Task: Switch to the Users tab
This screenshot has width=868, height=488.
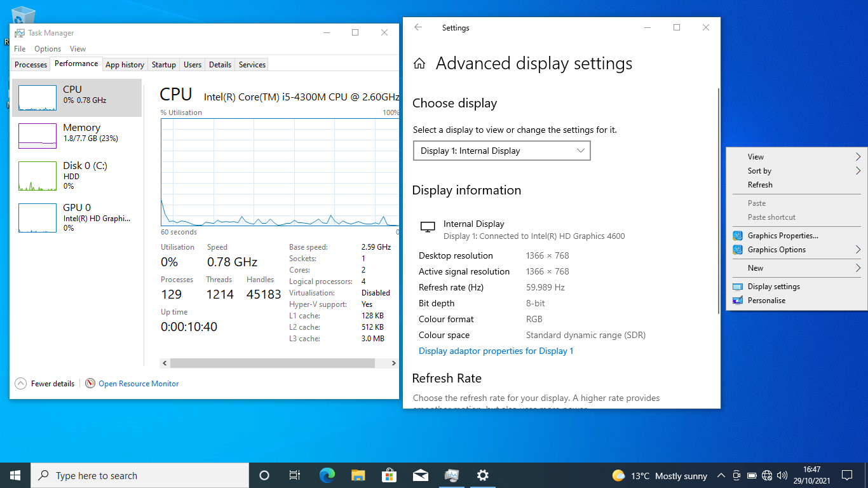Action: pyautogui.click(x=193, y=65)
